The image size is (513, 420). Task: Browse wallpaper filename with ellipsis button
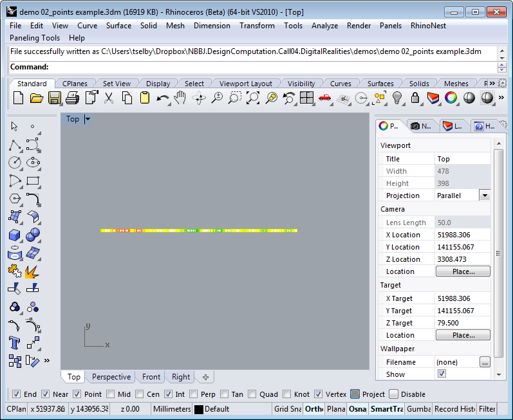pos(485,362)
